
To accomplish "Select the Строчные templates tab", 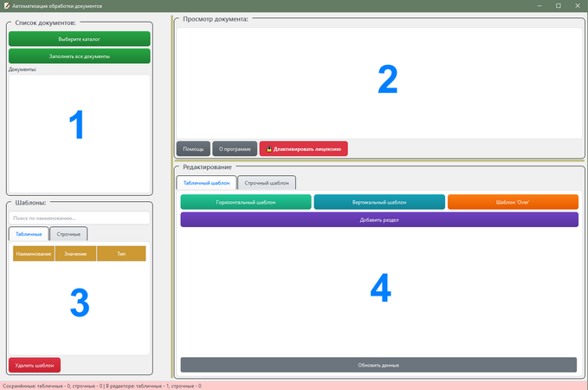I will [x=68, y=234].
